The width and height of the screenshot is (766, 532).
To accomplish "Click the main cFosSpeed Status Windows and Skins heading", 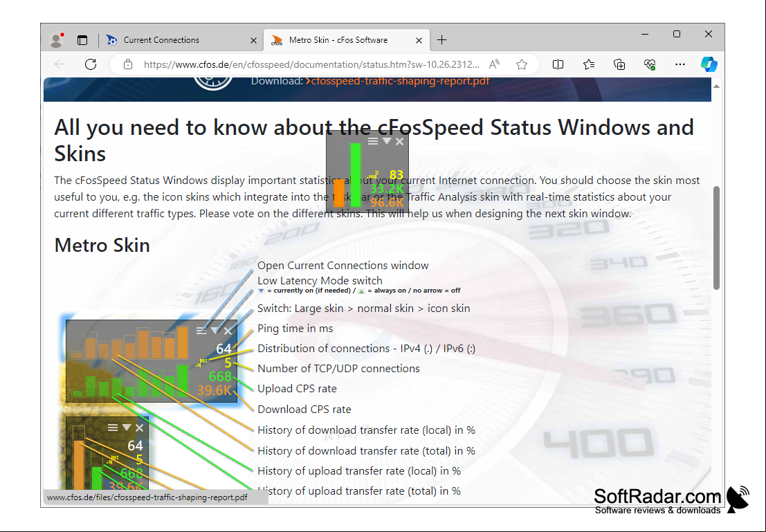I will 374,140.
